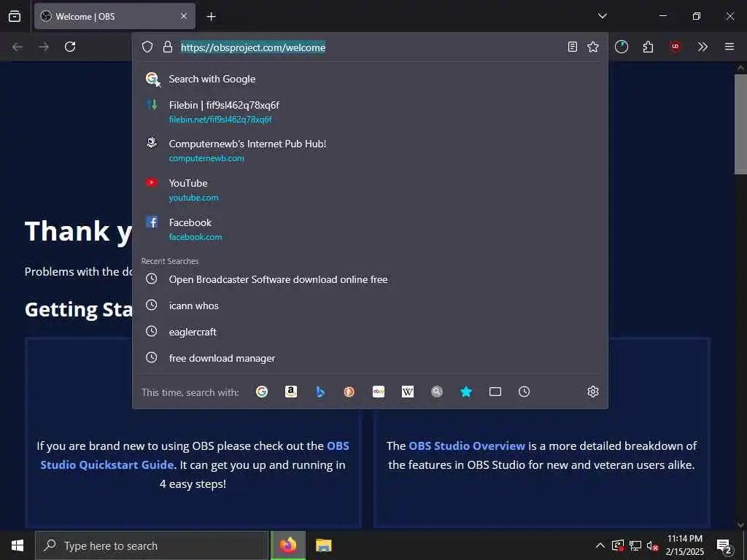This screenshot has width=747, height=560.
Task: Open the Facebook suggestion
Action: 370,230
